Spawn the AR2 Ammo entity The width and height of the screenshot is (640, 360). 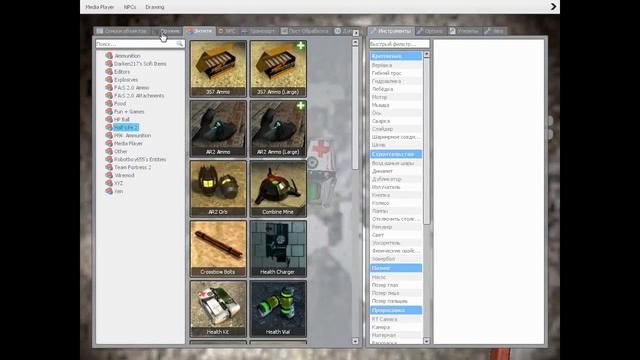pyautogui.click(x=218, y=129)
